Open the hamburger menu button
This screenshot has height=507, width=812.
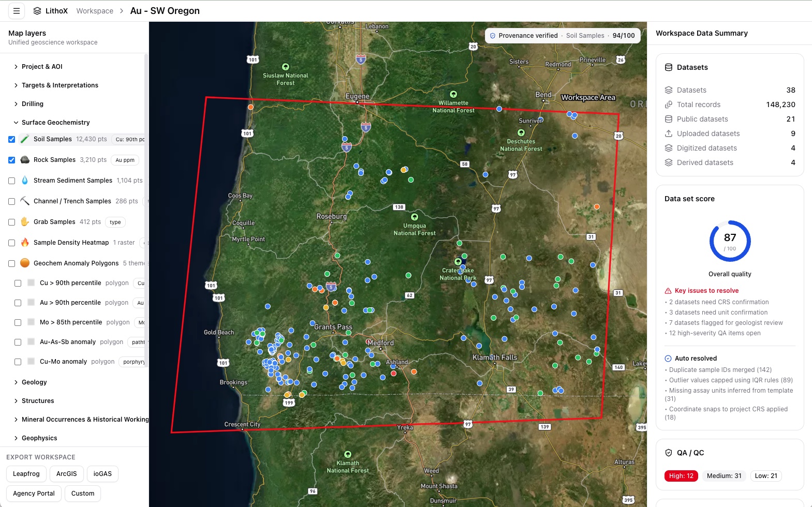click(17, 11)
